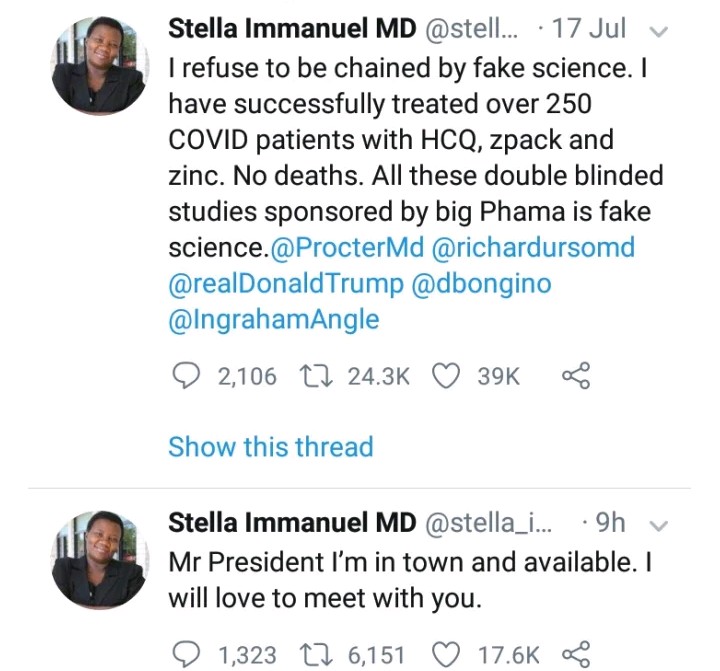Share the Mr President tweet
Image resolution: width=720 pixels, height=671 pixels.
576,654
